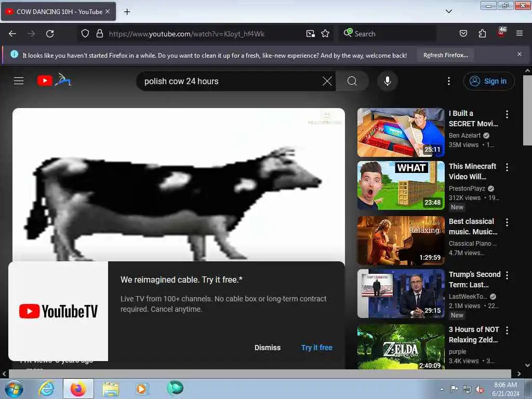
Task: Go to YouTube home via logo
Action: pos(54,80)
